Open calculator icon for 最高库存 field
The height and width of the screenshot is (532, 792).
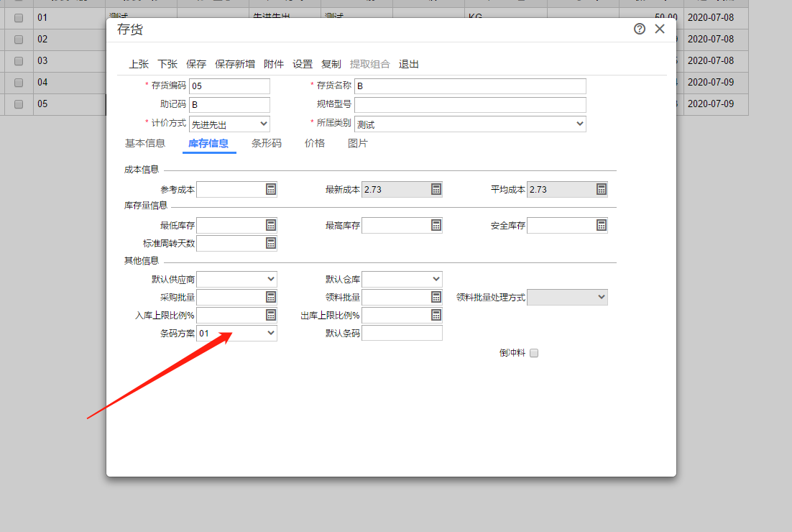(436, 225)
